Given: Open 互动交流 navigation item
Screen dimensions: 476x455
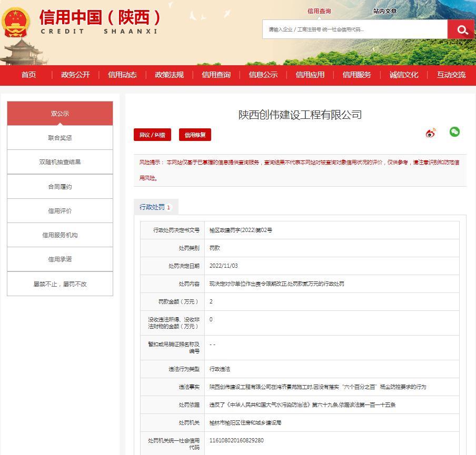Looking at the screenshot, I should point(451,75).
